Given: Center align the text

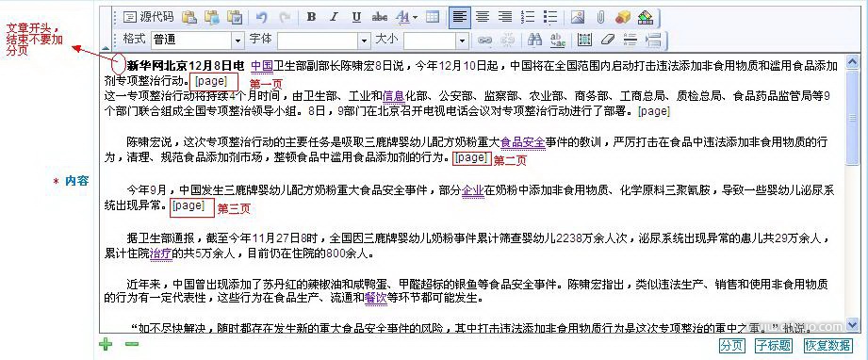Looking at the screenshot, I should pos(483,17).
